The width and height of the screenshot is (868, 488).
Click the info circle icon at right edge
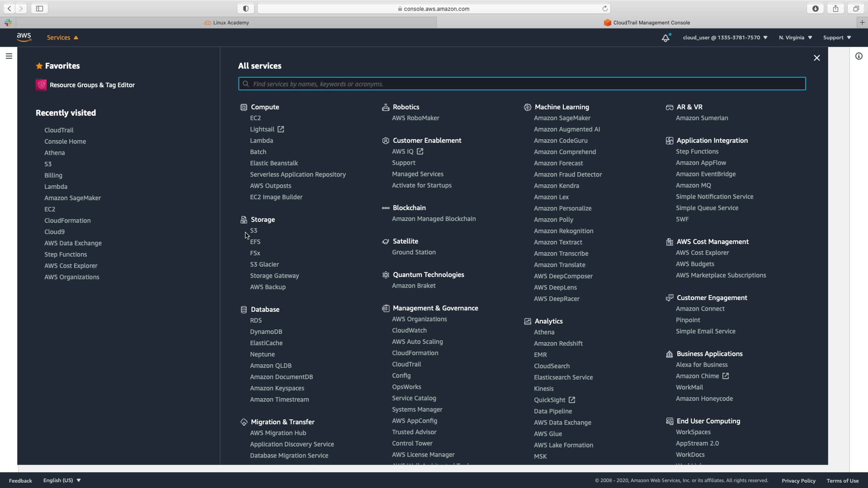click(859, 56)
